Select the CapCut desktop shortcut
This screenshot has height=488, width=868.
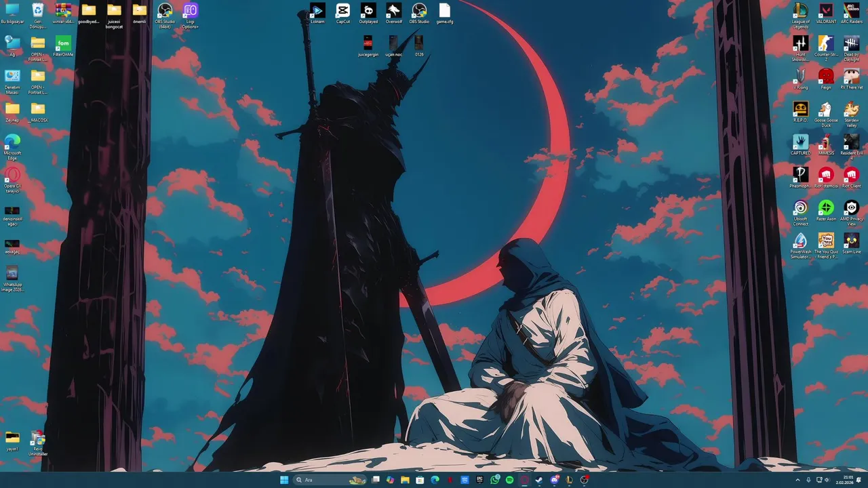pos(343,14)
